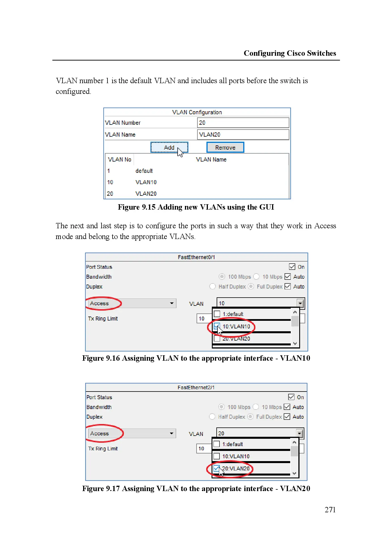Toggle 20:VLAN20 checkbox in FastEthernet2/1 list
The height and width of the screenshot is (557, 392).
tap(217, 469)
